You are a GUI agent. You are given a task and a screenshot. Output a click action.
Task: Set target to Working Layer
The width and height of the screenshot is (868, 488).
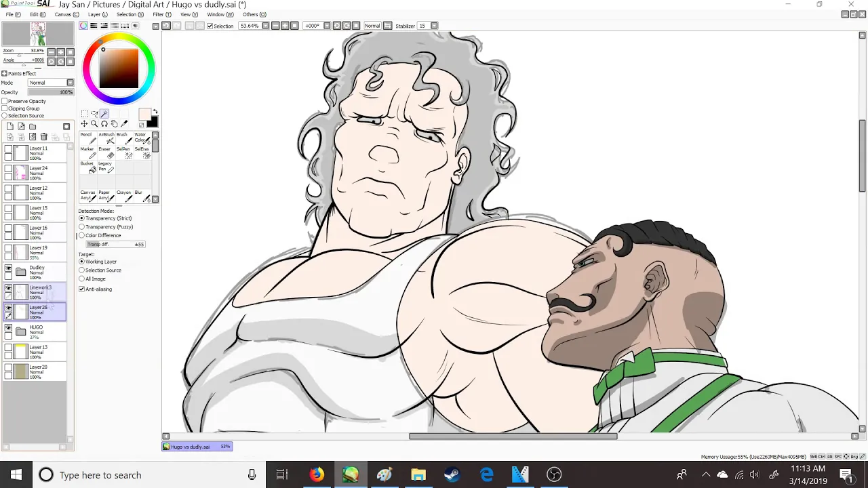(81, 262)
